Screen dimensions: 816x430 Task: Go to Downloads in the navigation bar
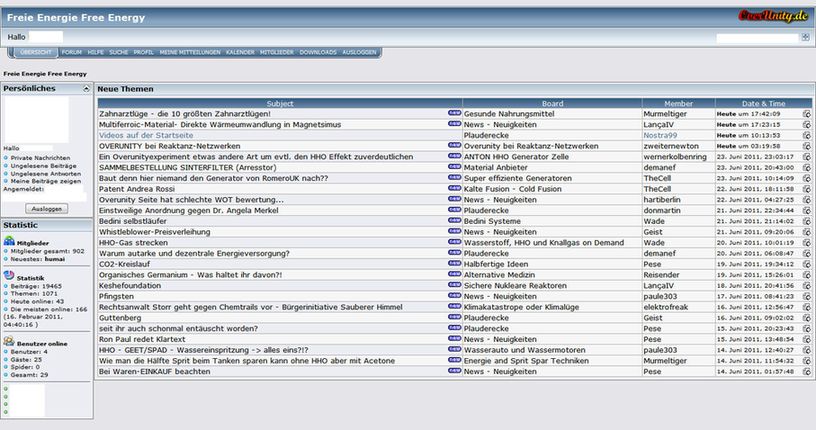click(x=318, y=52)
